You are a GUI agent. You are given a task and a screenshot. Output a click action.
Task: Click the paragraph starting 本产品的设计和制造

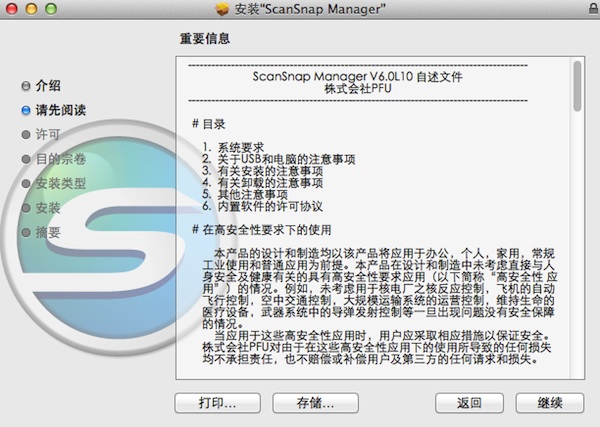point(379,289)
